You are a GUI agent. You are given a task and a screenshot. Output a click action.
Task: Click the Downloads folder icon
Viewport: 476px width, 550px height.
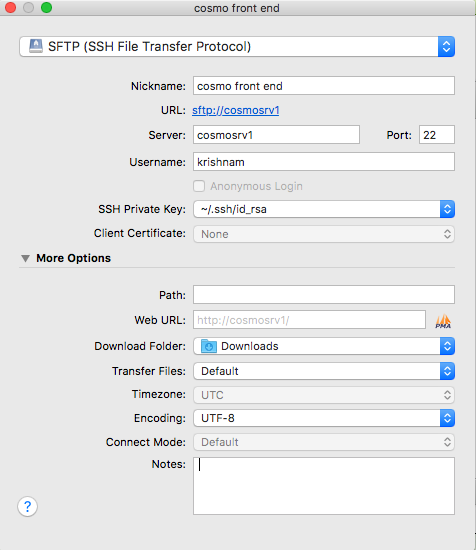(x=209, y=346)
